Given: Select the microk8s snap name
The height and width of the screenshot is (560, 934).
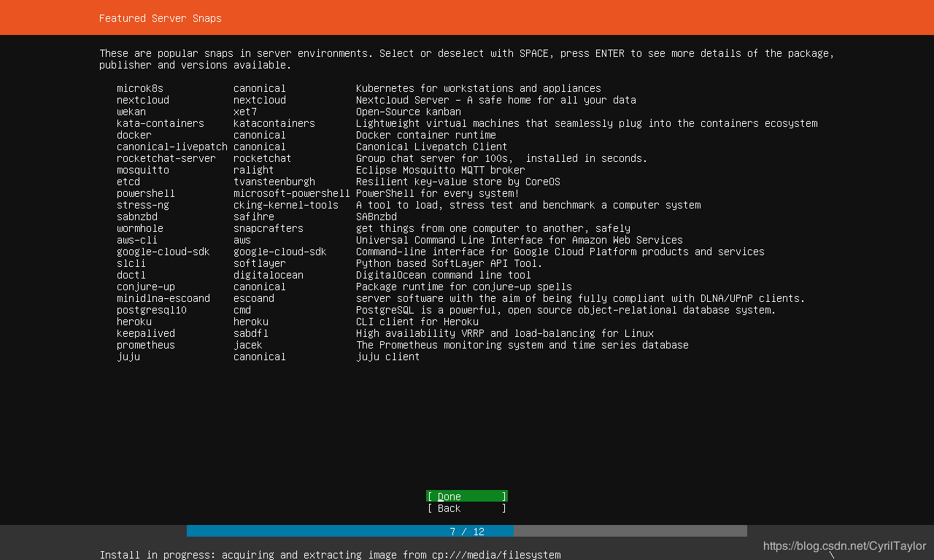Looking at the screenshot, I should (x=140, y=88).
